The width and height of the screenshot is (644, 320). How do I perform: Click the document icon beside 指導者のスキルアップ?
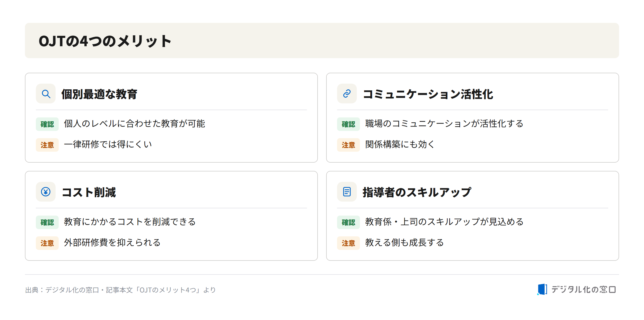pyautogui.click(x=347, y=192)
